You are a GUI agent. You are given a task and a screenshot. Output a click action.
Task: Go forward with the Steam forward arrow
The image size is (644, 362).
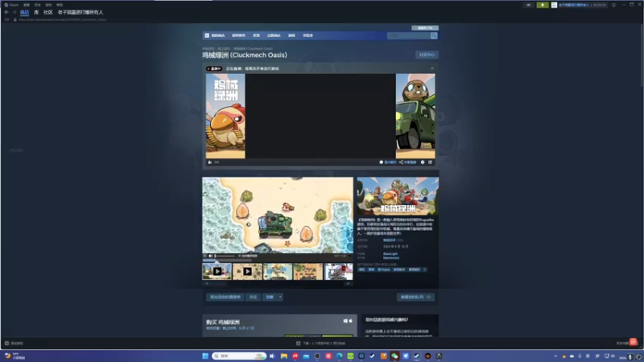point(14,12)
